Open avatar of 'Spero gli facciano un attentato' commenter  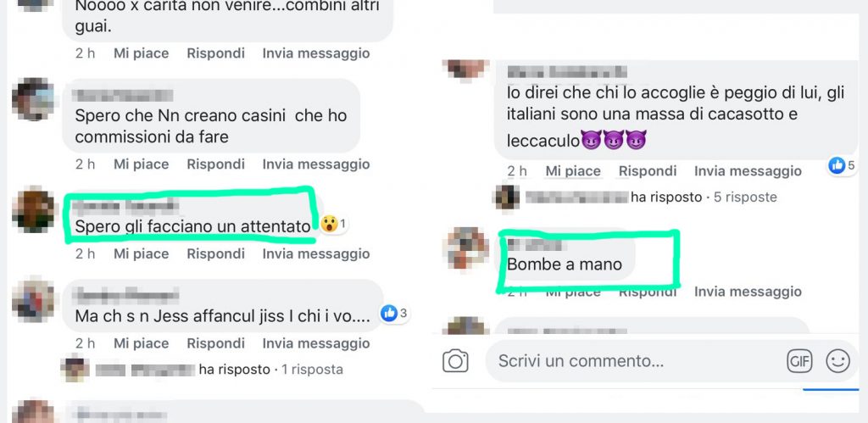[33, 210]
